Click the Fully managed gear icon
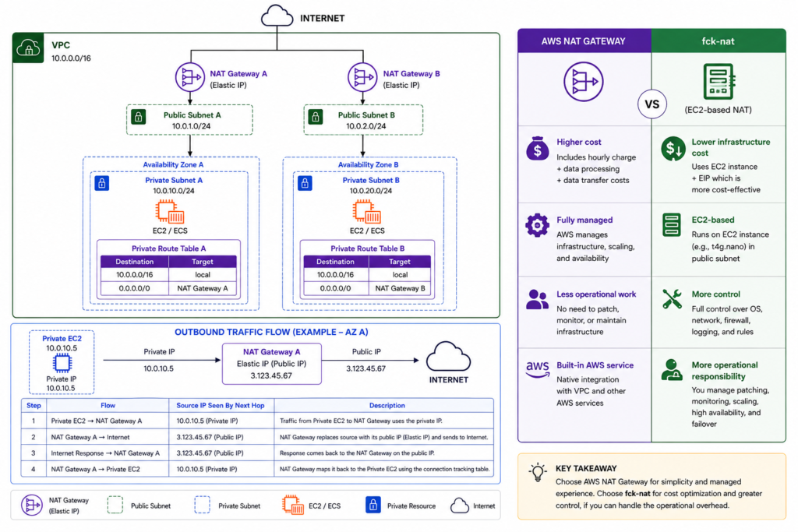Screen dimensions: 798x532 pyautogui.click(x=538, y=225)
